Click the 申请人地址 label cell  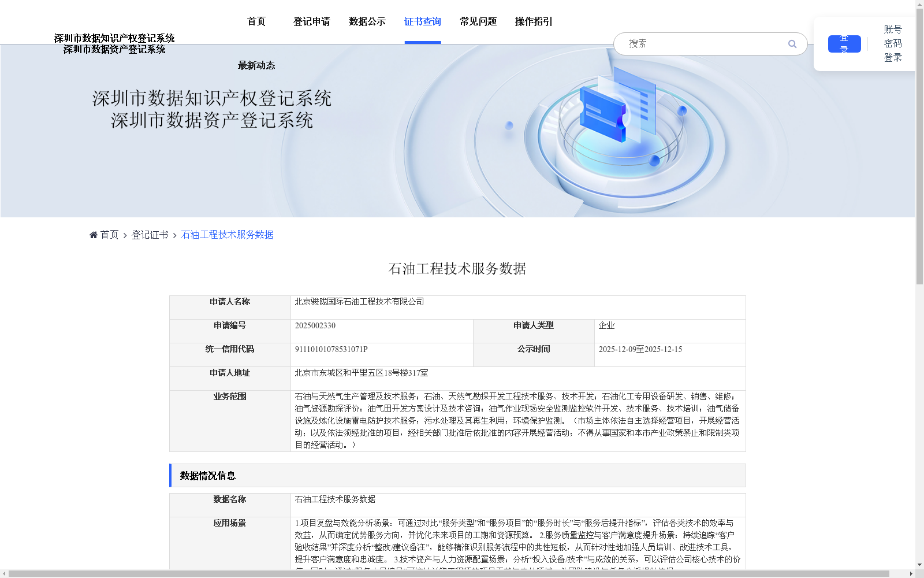pos(230,379)
